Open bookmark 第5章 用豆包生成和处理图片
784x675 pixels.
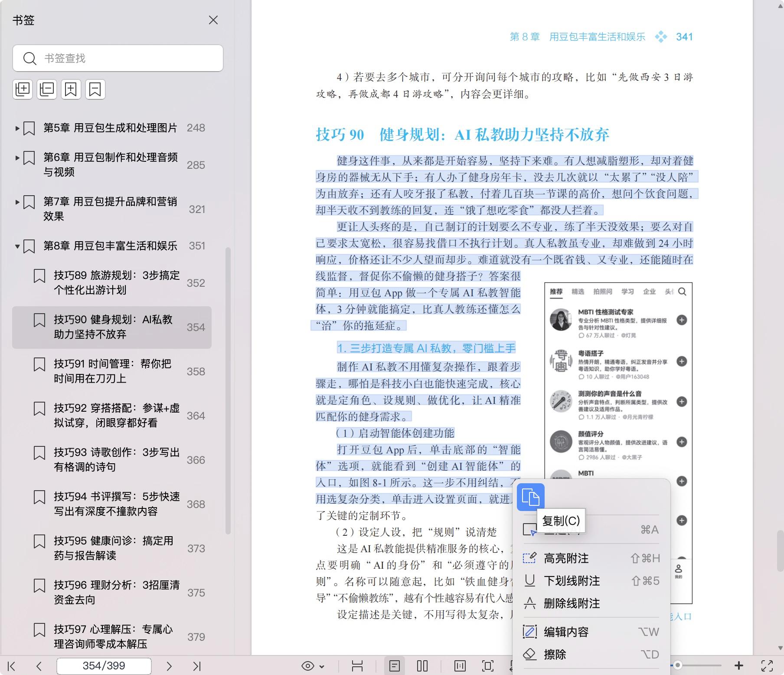pos(110,128)
